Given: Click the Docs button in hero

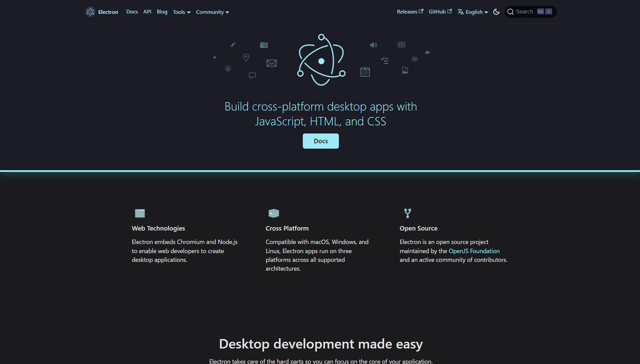Looking at the screenshot, I should point(321,141).
